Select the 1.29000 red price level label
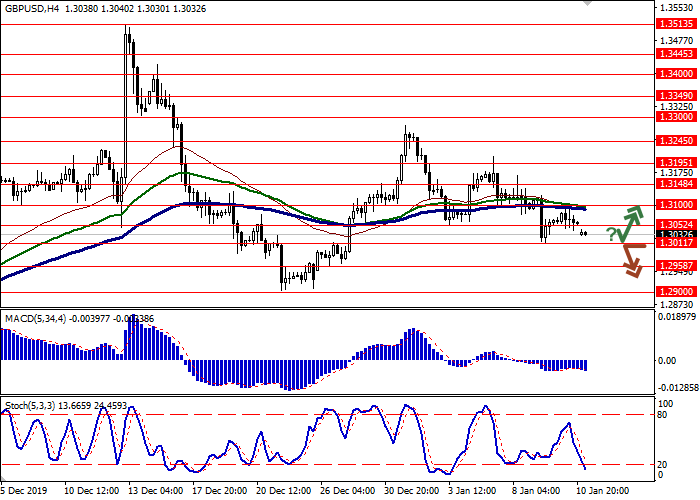 point(670,291)
